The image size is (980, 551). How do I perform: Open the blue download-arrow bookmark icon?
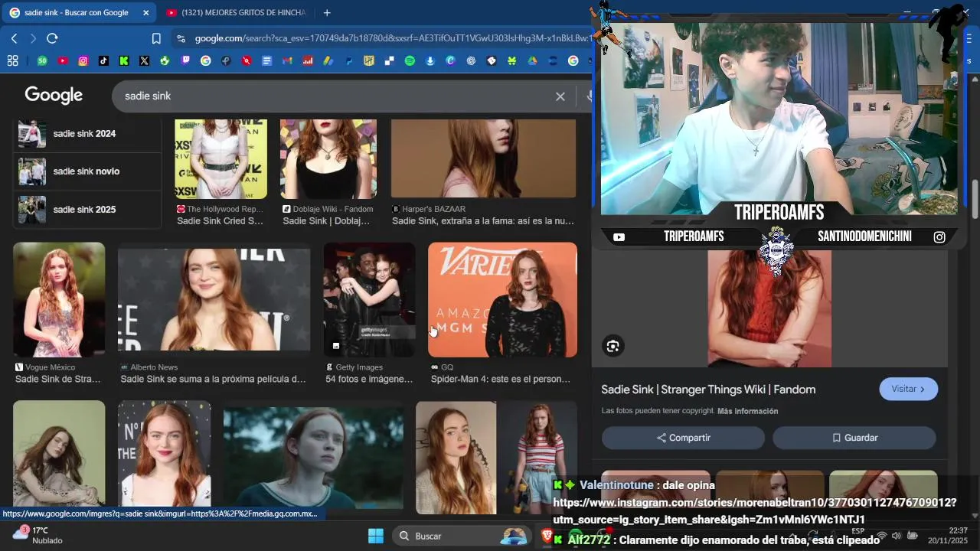tap(430, 60)
